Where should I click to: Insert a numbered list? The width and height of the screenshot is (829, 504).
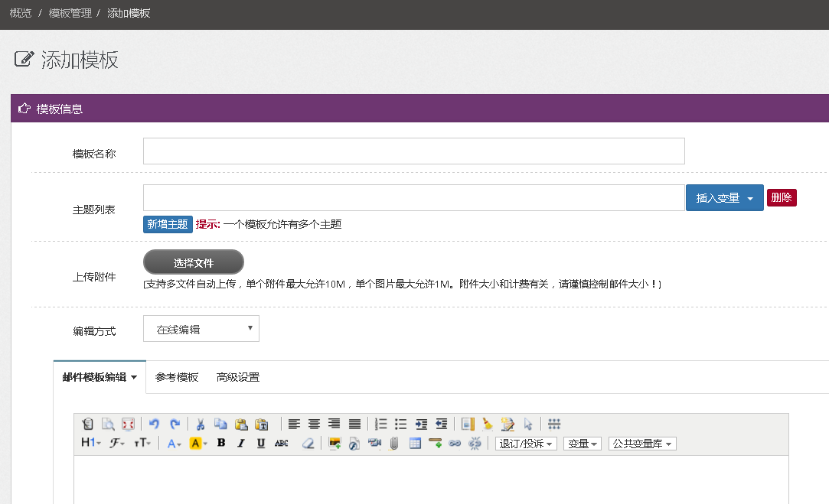(381, 424)
